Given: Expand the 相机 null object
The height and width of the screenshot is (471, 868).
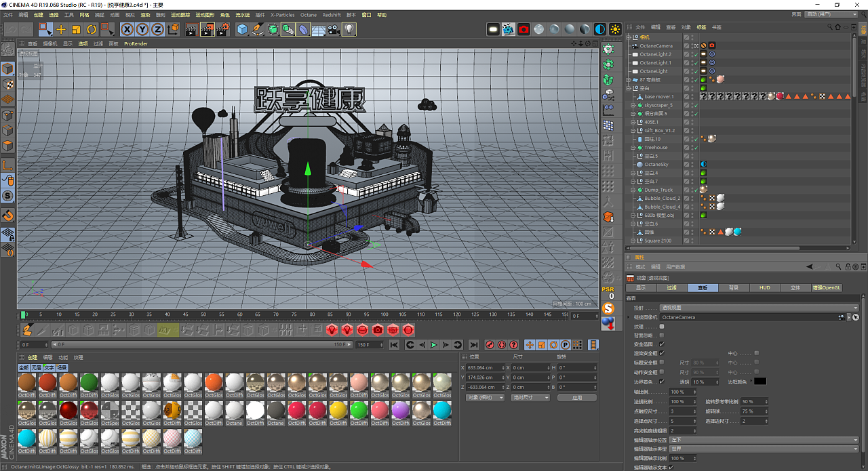Looking at the screenshot, I should (x=629, y=37).
